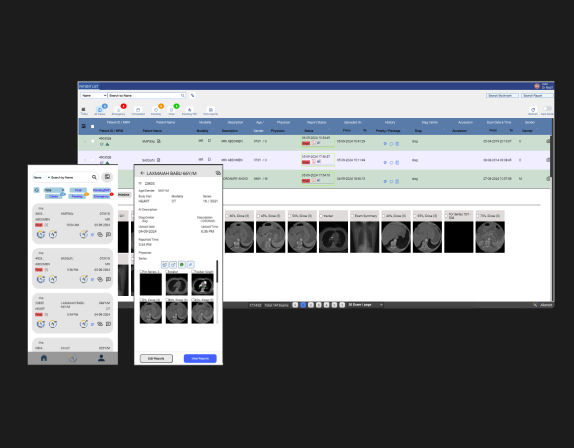Click the link icon in Laxmaiah Babu header
574x448 pixels.
[218, 173]
